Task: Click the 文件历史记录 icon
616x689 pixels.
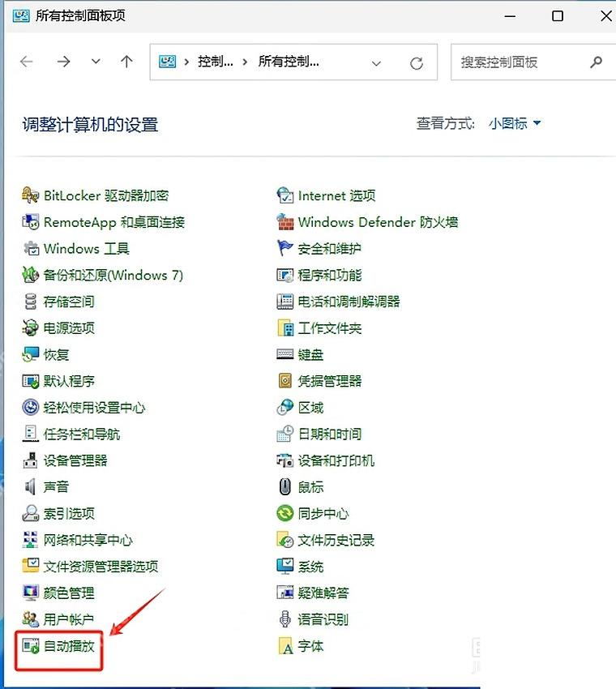Action: [284, 540]
